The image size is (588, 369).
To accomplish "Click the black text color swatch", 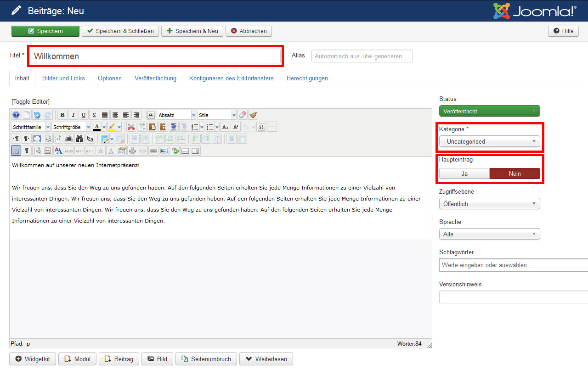I will coord(96,127).
